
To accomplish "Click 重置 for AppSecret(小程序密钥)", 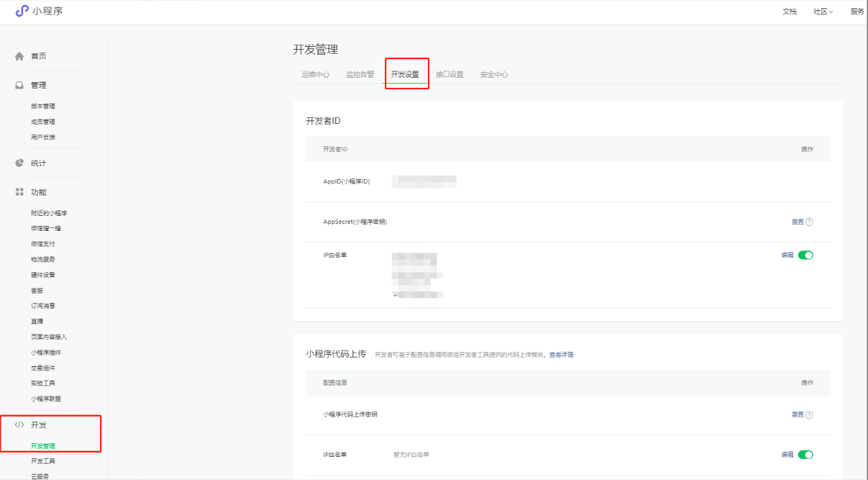I will click(797, 222).
